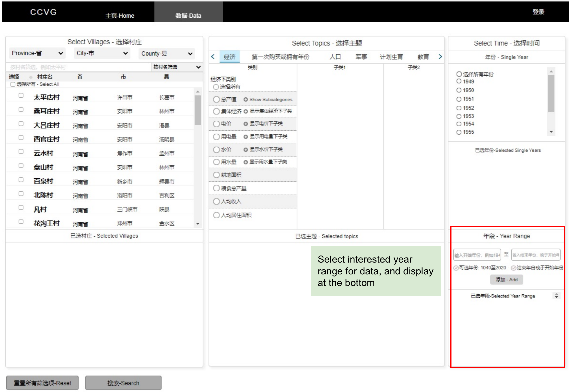The height and width of the screenshot is (392, 569).
Task: Check the box for 桑耳庄村
Action: (21, 109)
